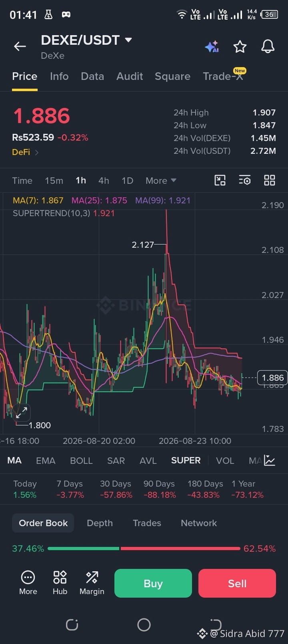Toggle the BOLL indicator
Viewport: 288px width, 644px height.
[x=81, y=461]
